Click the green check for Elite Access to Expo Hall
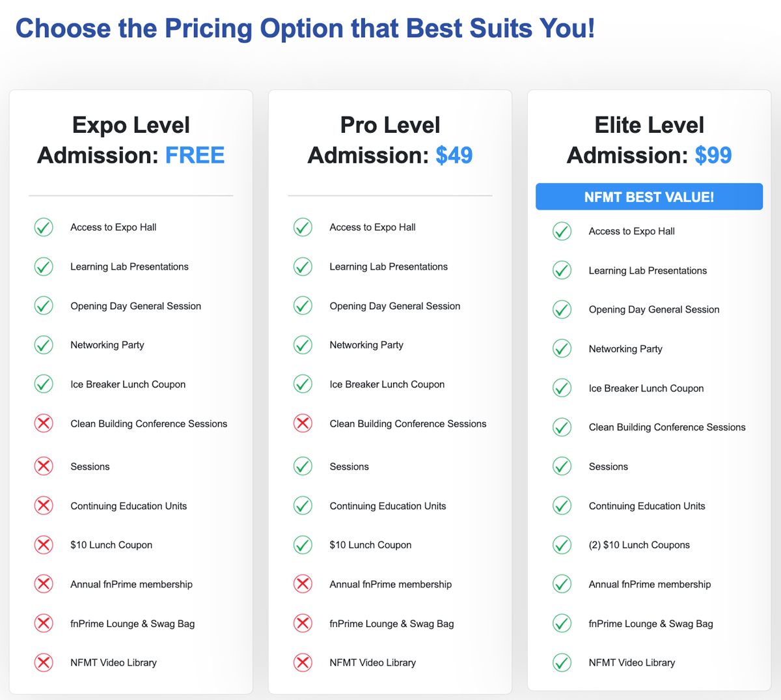Screen dimensions: 781x700 [562, 231]
